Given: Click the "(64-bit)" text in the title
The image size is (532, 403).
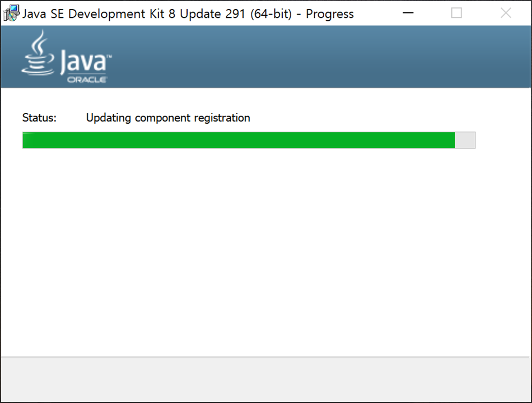Looking at the screenshot, I should (x=271, y=14).
